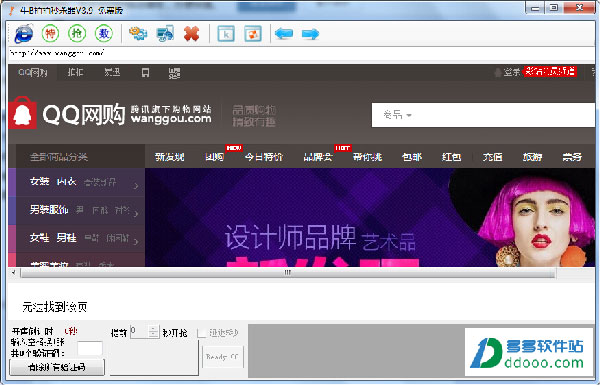Open the 旅游 nav item
Screen dimensions: 600x385
pos(532,157)
